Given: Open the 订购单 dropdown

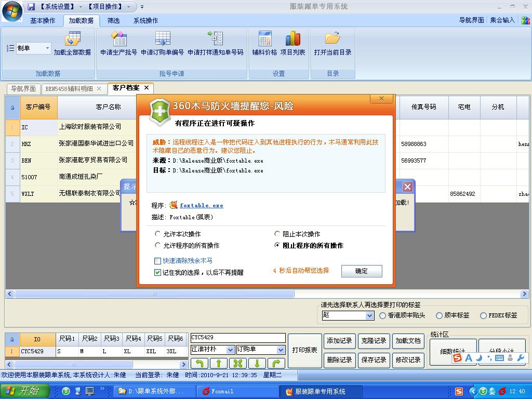Looking at the screenshot, I should (281, 350).
